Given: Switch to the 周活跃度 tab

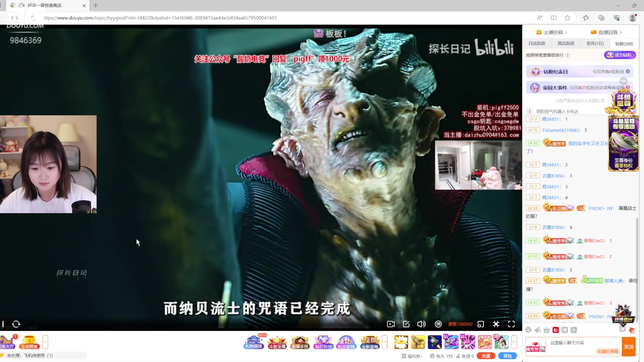Looking at the screenshot, I should pyautogui.click(x=566, y=44).
